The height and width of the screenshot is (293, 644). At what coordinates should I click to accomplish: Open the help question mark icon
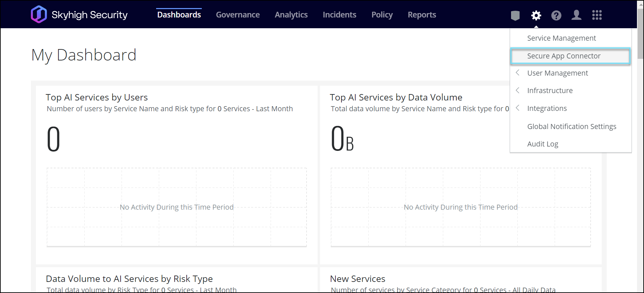556,15
